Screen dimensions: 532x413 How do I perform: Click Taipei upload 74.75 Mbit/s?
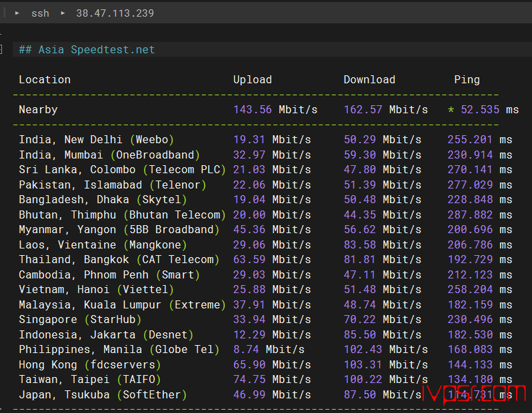point(272,380)
